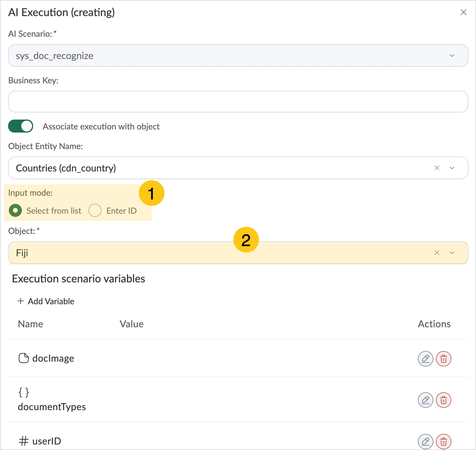Delete the userID variable
476x450 pixels.
[x=443, y=441]
